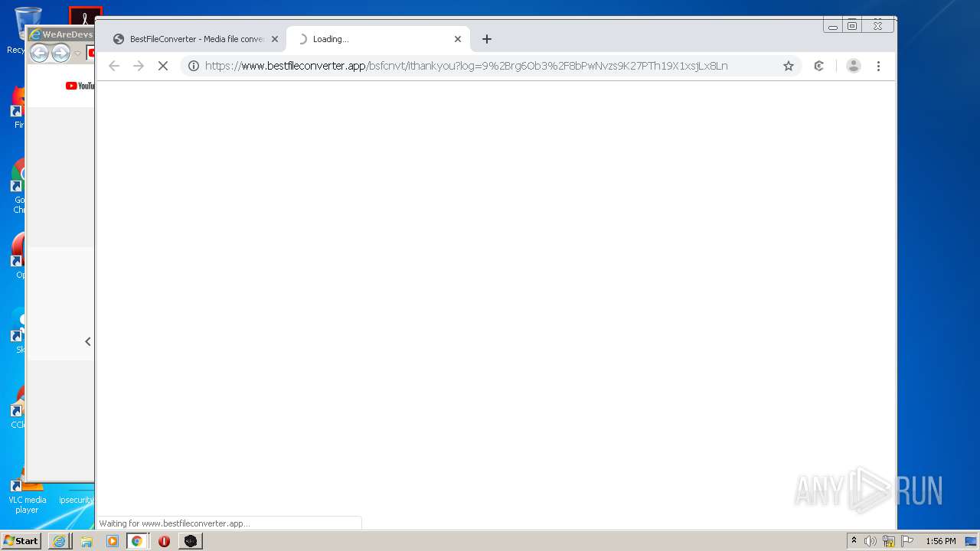
Task: Show hidden system tray icons
Action: [854, 541]
